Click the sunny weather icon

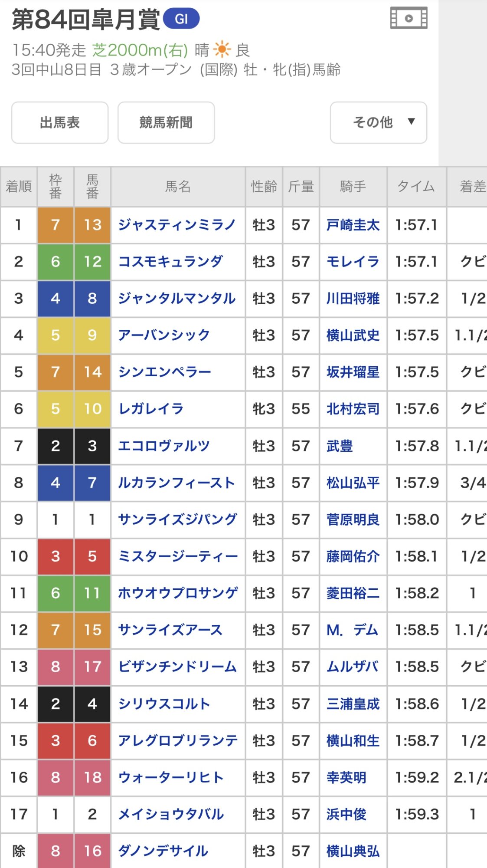pyautogui.click(x=222, y=50)
